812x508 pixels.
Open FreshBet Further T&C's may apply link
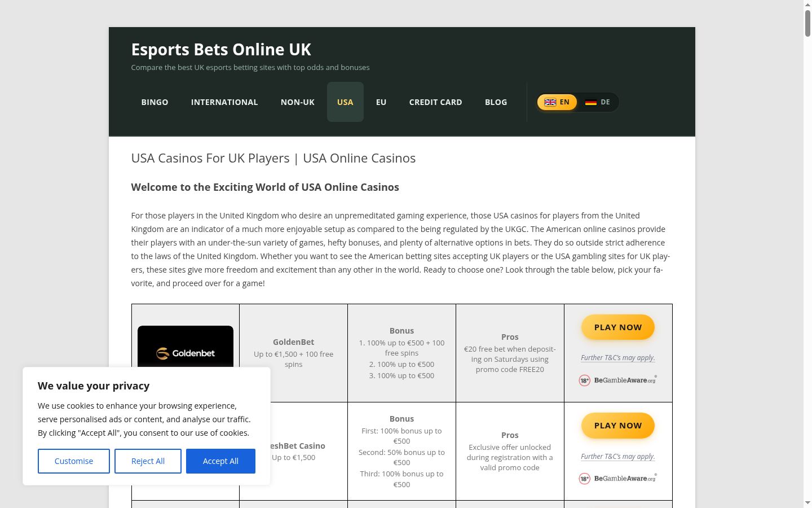click(x=618, y=457)
